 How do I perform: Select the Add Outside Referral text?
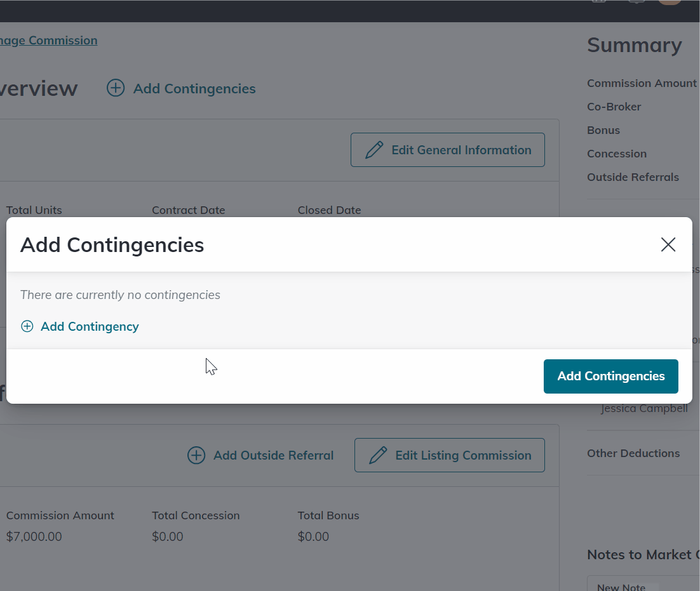(x=273, y=455)
